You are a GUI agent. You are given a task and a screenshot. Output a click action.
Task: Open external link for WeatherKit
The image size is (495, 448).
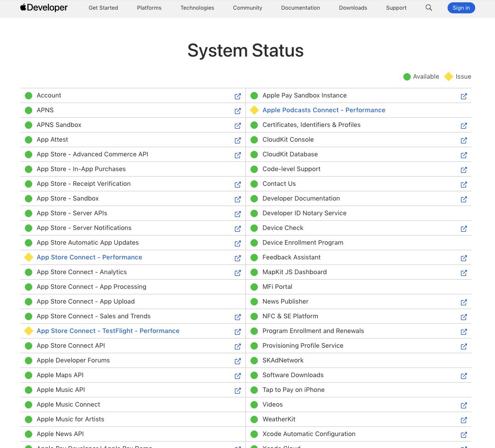(x=464, y=420)
